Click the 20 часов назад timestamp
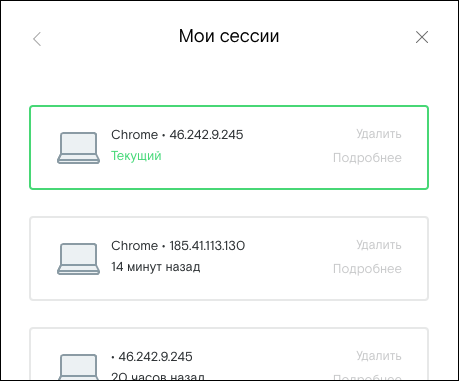 click(158, 376)
